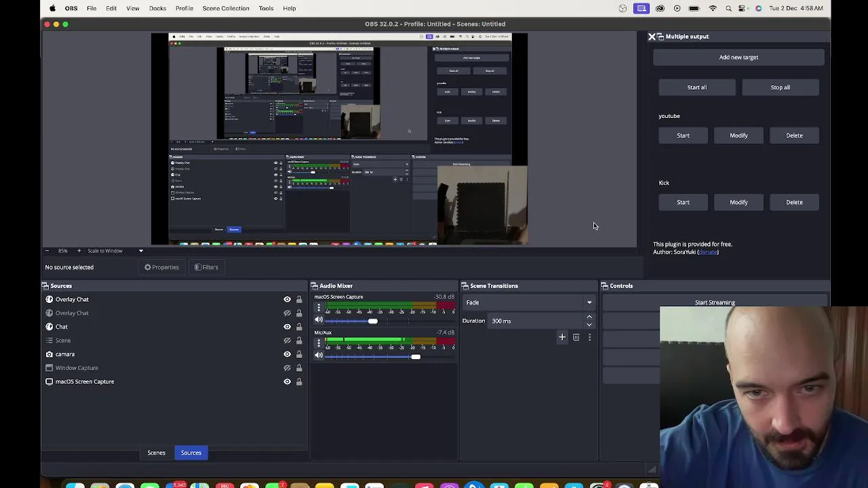Click lock icon on Window Capture source
Image resolution: width=868 pixels, height=488 pixels.
[x=299, y=368]
